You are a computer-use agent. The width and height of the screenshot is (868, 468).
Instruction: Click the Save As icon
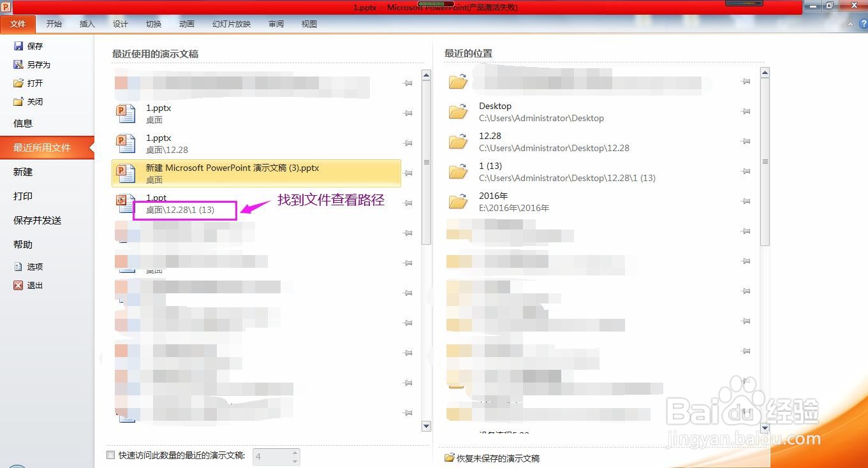(18, 64)
